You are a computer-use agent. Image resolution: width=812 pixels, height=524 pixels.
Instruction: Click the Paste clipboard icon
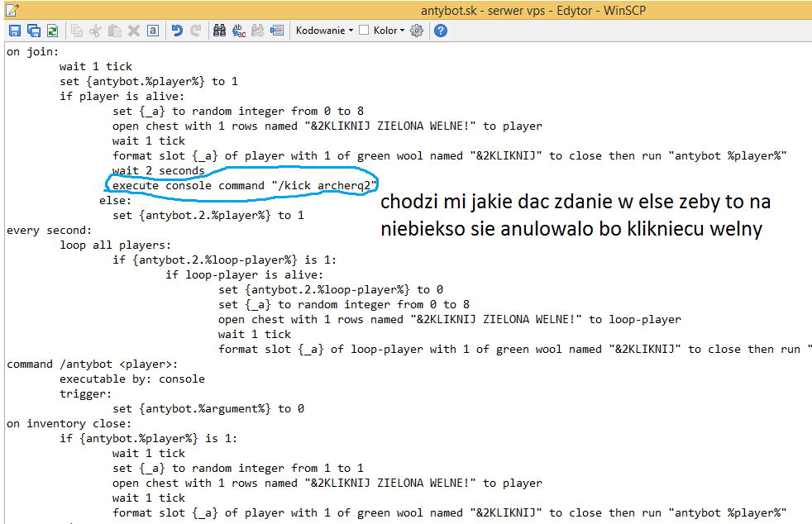pos(115,31)
